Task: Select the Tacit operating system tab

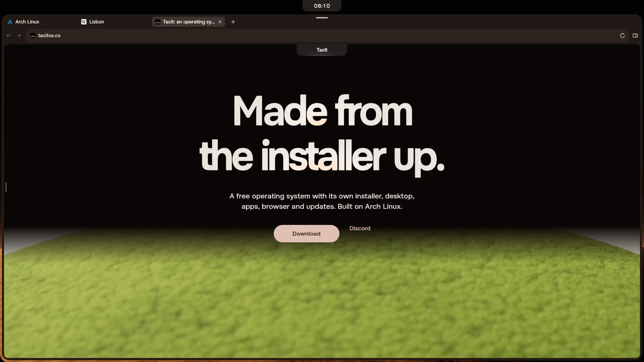Action: pos(188,22)
